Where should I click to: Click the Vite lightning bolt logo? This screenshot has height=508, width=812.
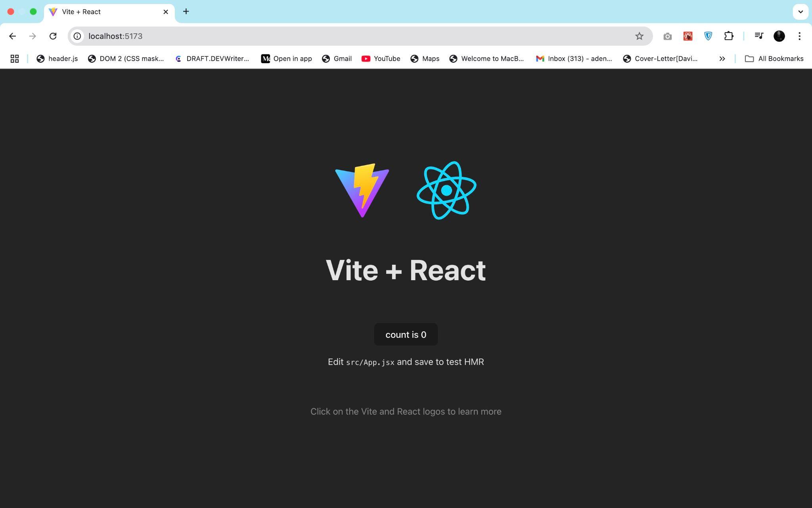[x=362, y=190]
